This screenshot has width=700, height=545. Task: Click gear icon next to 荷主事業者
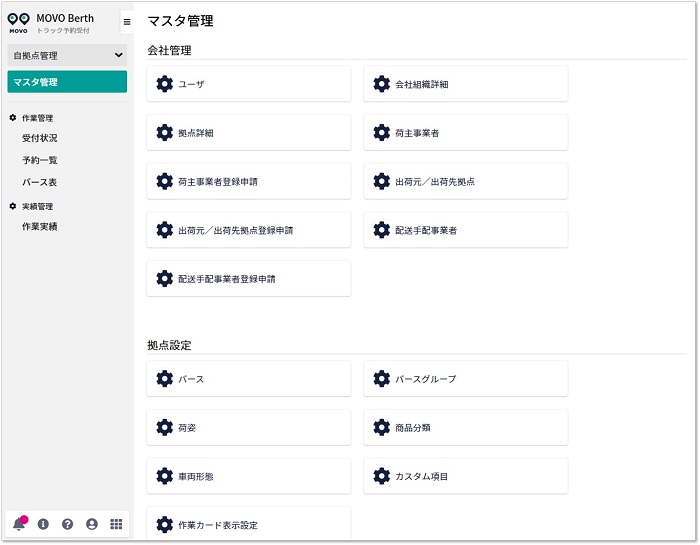382,133
